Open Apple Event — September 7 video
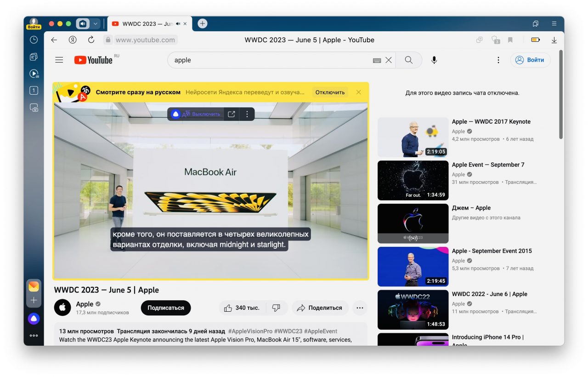The width and height of the screenshot is (588, 377). click(413, 180)
